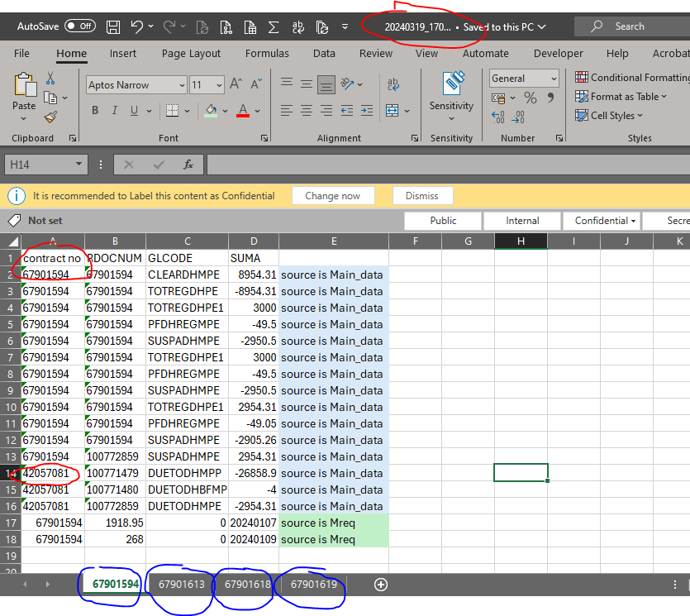Click the Decrease Decimal icon
The image size is (690, 616).
(x=518, y=117)
